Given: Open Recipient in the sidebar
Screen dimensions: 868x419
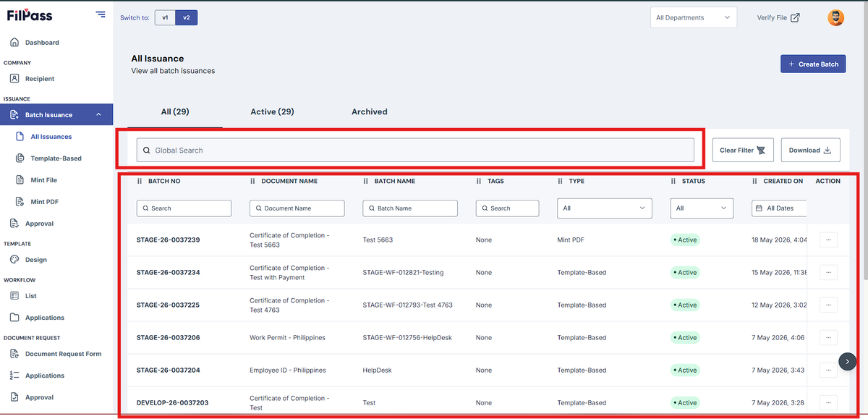Looking at the screenshot, I should [x=40, y=79].
